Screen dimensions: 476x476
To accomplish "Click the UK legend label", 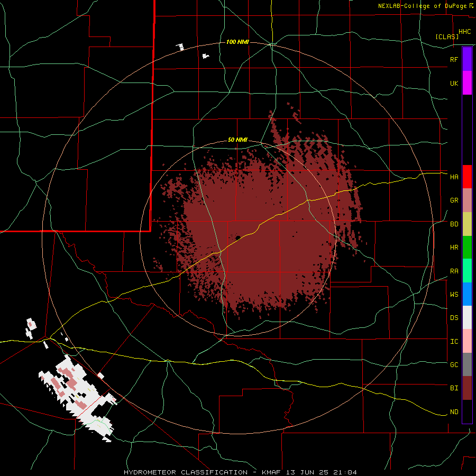I will pyautogui.click(x=454, y=83).
